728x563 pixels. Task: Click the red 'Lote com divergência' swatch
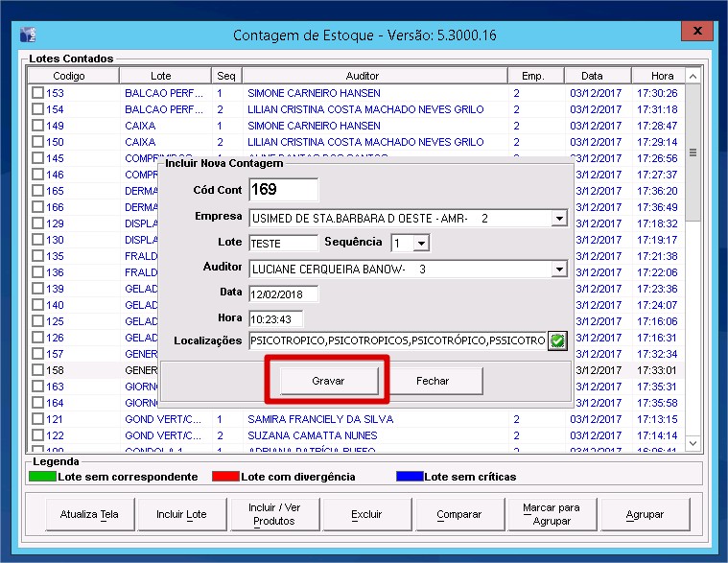tap(226, 477)
